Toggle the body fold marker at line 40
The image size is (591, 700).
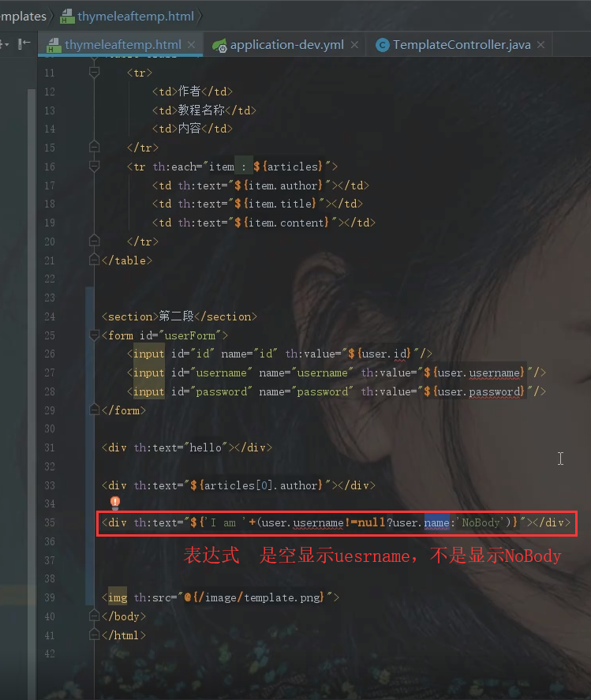click(94, 616)
